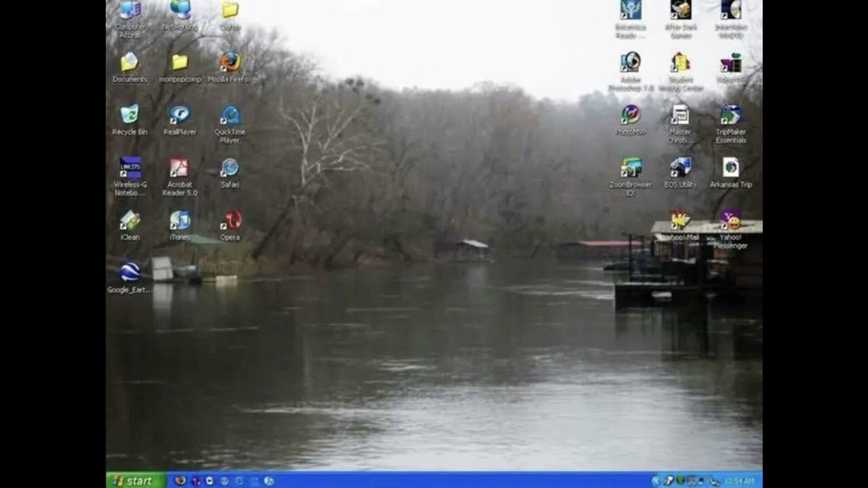This screenshot has width=868, height=488.
Task: Click the Wireless-G Notebook Linksys shortcut
Action: pyautogui.click(x=130, y=176)
